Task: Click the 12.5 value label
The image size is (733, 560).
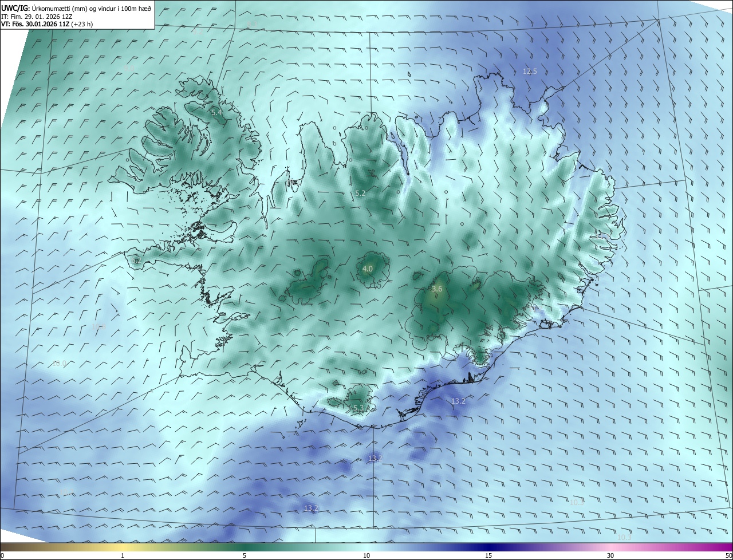Action: [530, 71]
